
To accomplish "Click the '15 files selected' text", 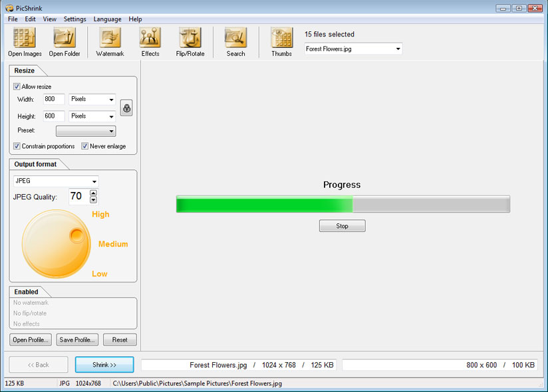I will point(329,34).
